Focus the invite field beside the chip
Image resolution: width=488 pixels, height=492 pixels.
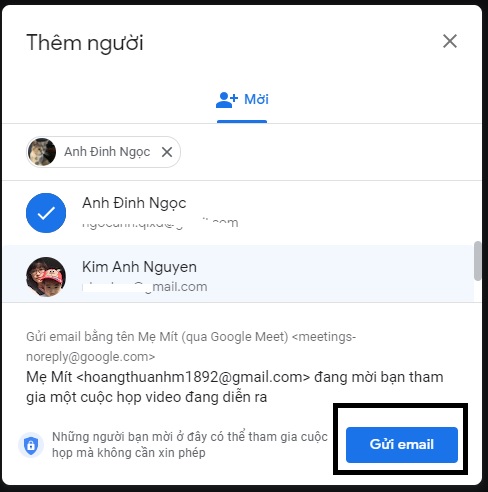[x=330, y=152]
